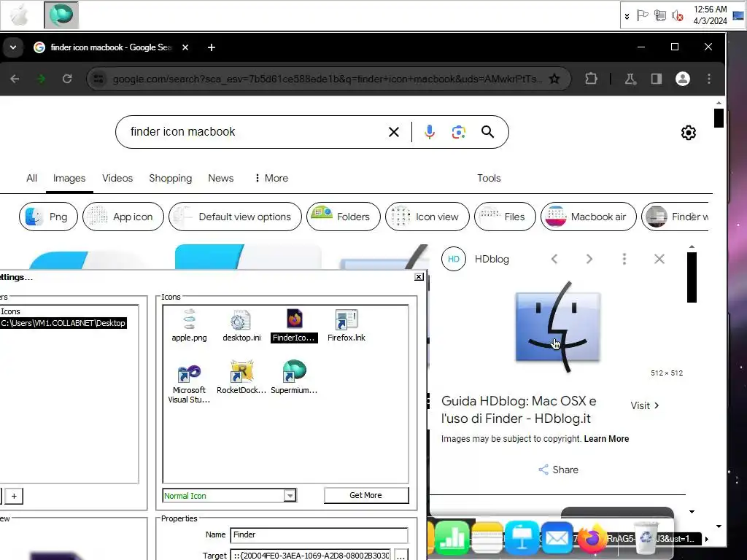Search by voice microphone icon
The width and height of the screenshot is (747, 560).
tap(429, 132)
